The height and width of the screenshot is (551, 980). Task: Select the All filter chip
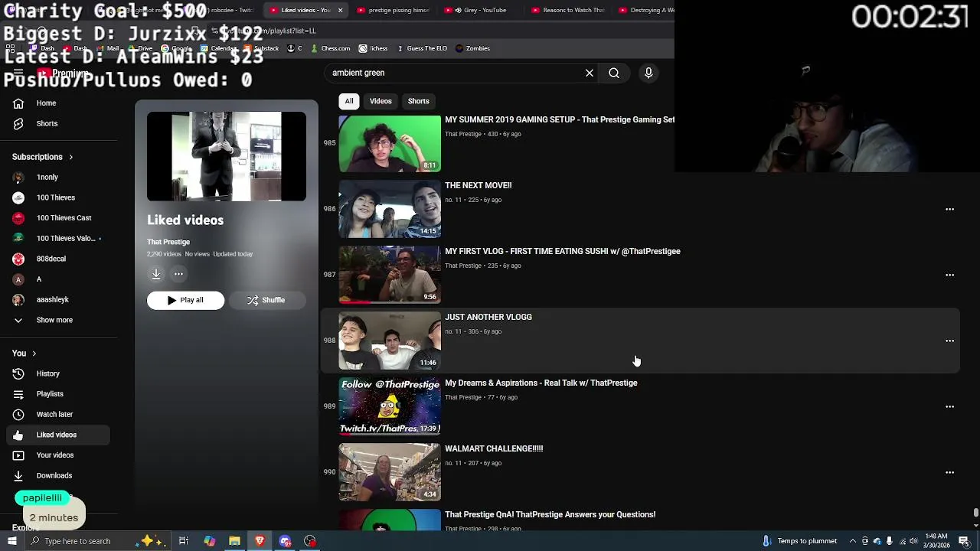(349, 101)
